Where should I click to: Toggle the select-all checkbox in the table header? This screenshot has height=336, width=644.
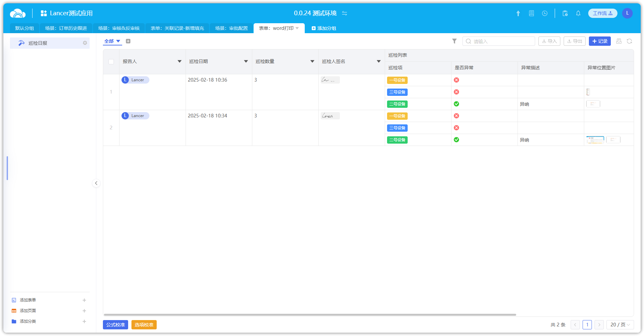pyautogui.click(x=111, y=62)
